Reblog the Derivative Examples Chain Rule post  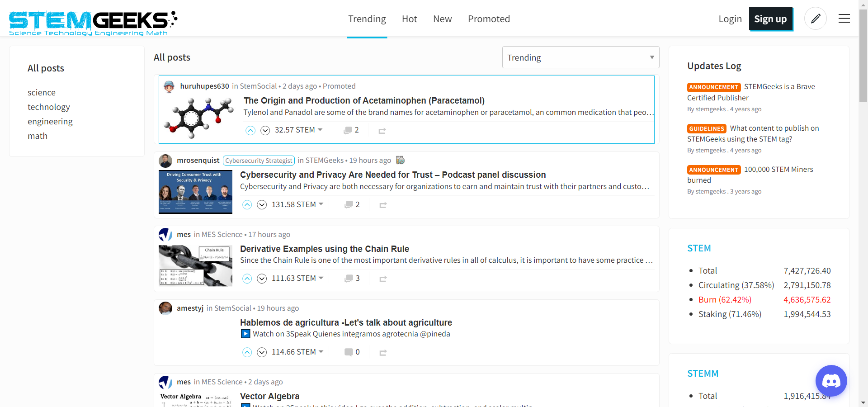(383, 279)
